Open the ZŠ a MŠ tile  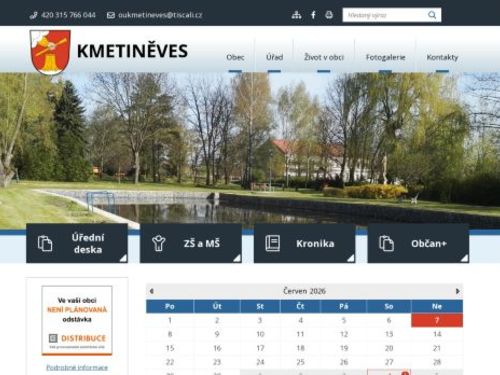click(191, 243)
